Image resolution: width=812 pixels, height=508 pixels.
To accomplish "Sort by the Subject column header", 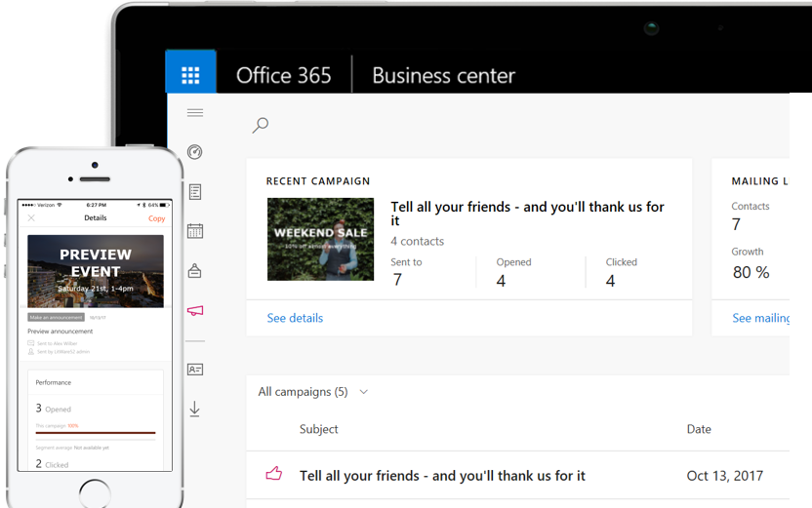I will pyautogui.click(x=318, y=429).
